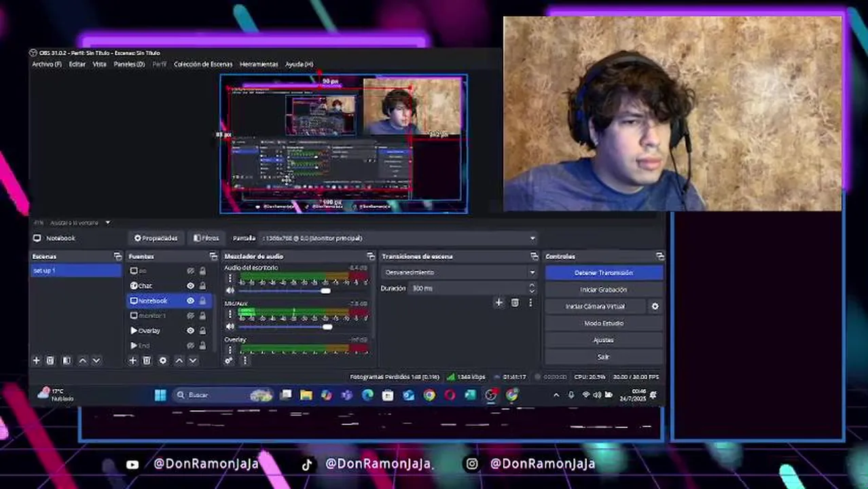The width and height of the screenshot is (868, 489).
Task: Adjust Mic/Aux volume slider
Action: coord(303,327)
